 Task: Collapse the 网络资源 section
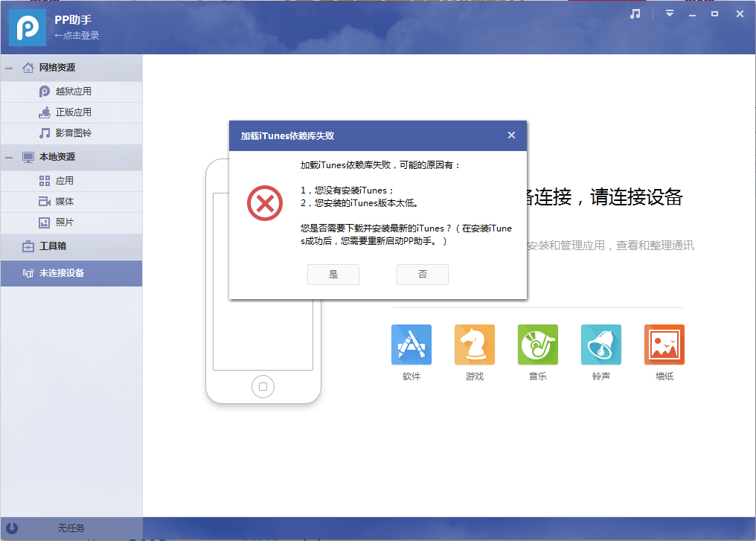click(9, 68)
